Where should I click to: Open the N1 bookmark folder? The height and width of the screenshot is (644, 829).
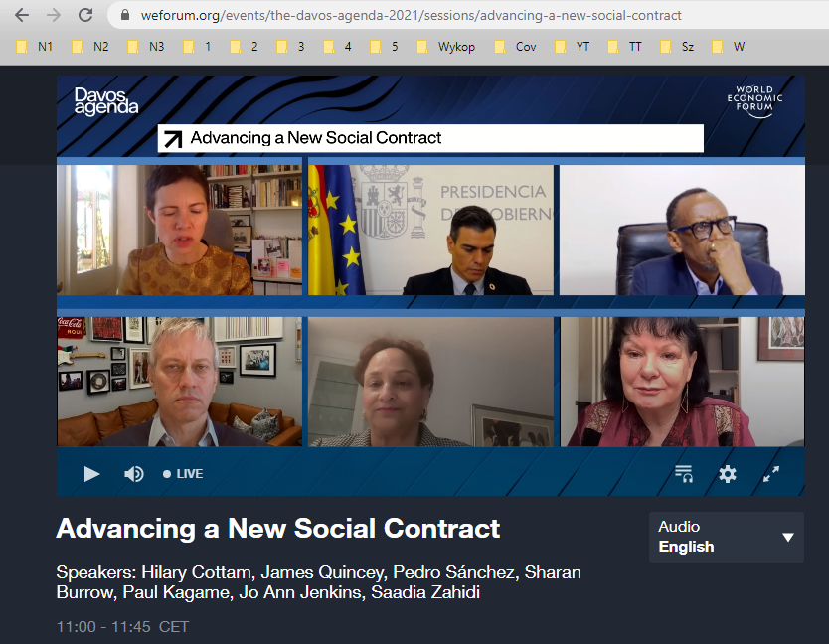tap(35, 47)
